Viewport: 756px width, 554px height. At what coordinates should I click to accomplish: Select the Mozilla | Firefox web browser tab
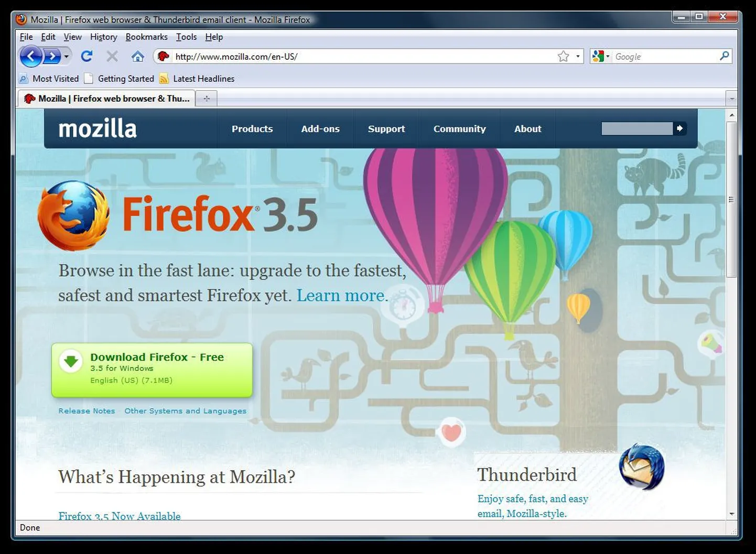point(107,99)
